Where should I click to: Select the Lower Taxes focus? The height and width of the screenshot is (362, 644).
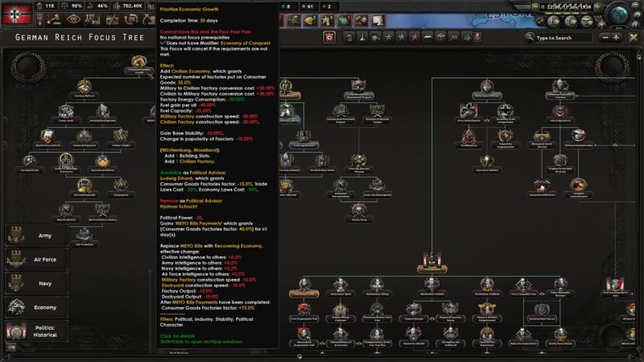[x=66, y=113]
